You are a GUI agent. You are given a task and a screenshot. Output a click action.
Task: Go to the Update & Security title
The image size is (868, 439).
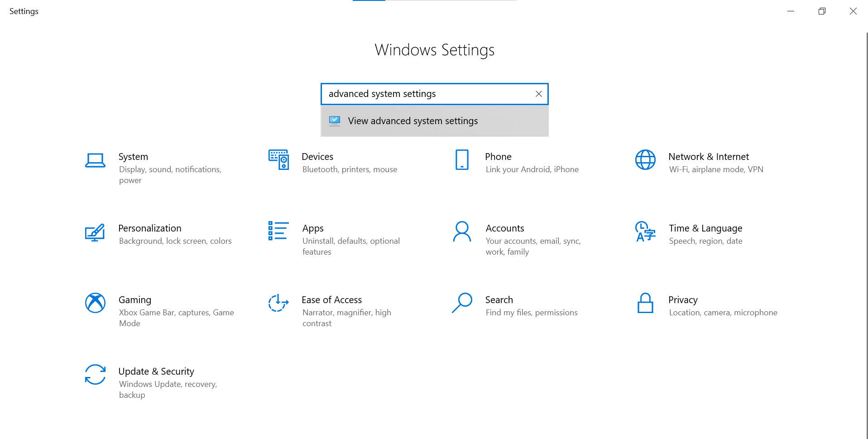pos(156,371)
